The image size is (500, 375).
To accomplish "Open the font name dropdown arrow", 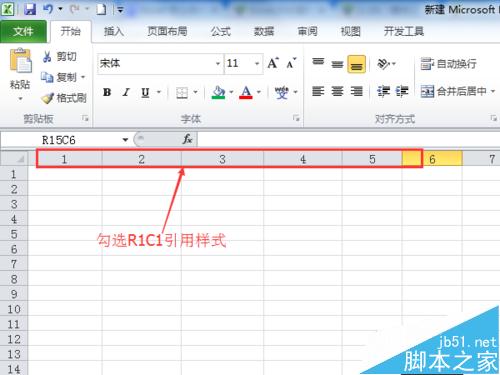I will [218, 63].
